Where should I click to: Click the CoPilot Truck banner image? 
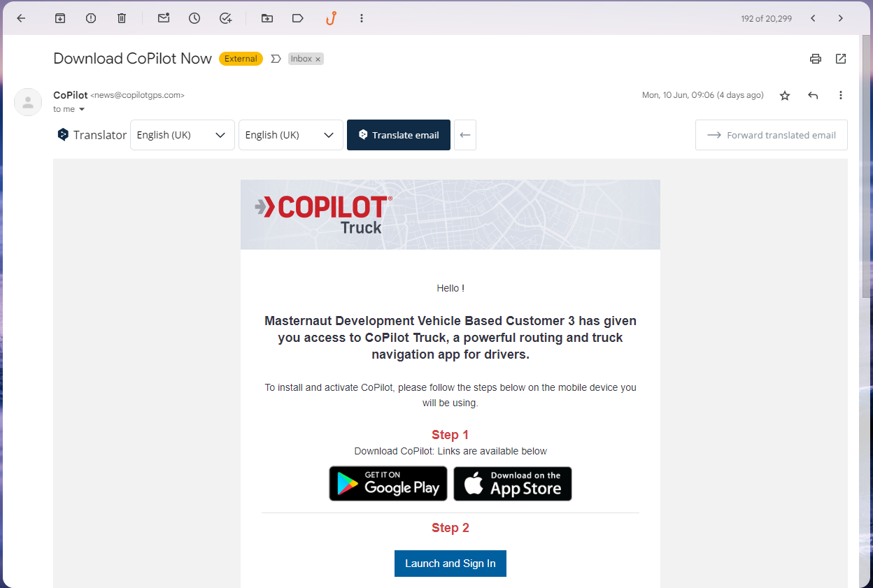(450, 215)
